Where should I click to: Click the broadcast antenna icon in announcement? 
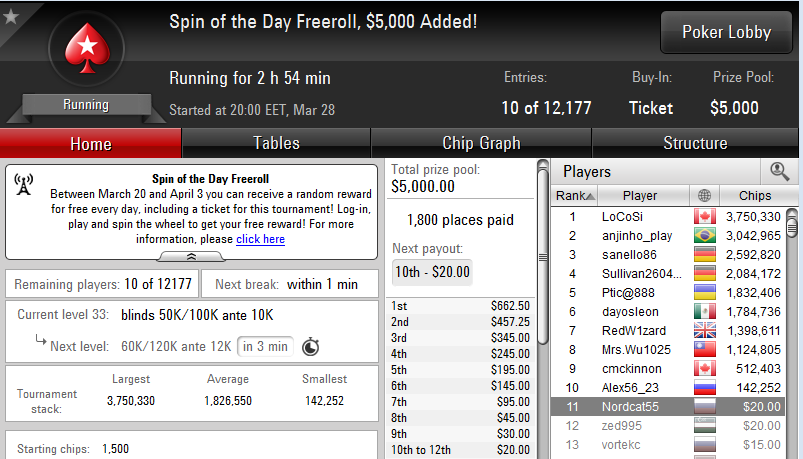pyautogui.click(x=24, y=184)
